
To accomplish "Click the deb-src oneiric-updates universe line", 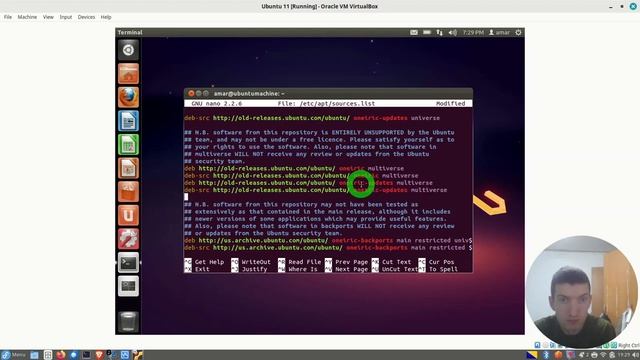I will click(x=312, y=118).
